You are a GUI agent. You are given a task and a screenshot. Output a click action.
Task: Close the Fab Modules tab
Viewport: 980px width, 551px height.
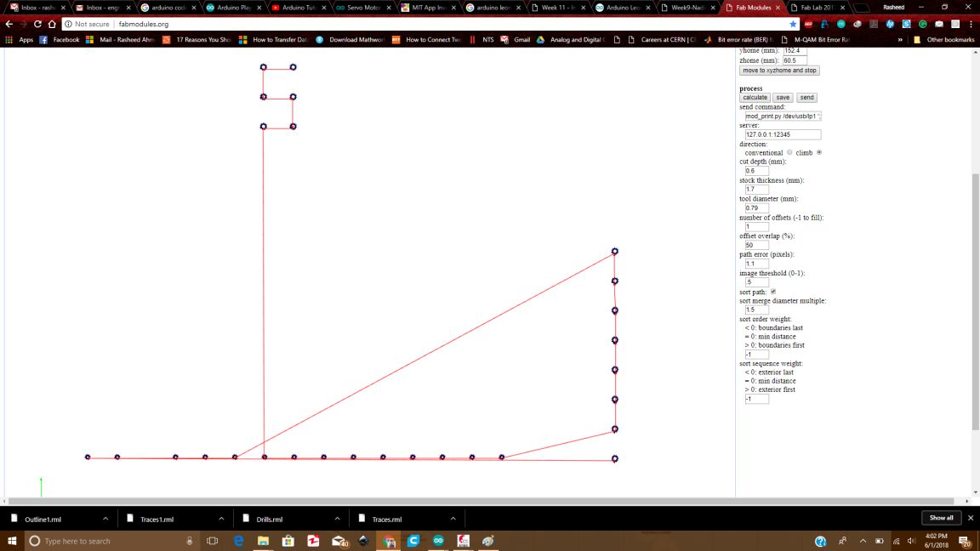click(x=778, y=8)
